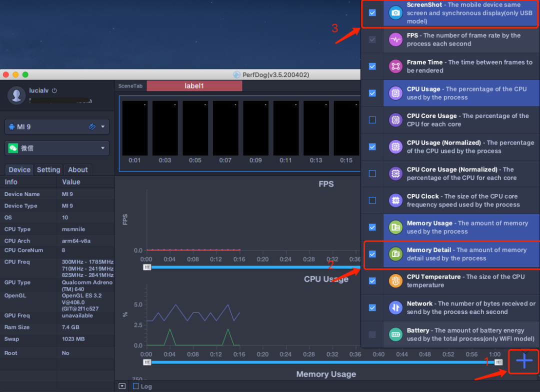Viewport: 540px width, 392px height.
Task: Enable the CPU Core Usage checkbox
Action: (372, 120)
